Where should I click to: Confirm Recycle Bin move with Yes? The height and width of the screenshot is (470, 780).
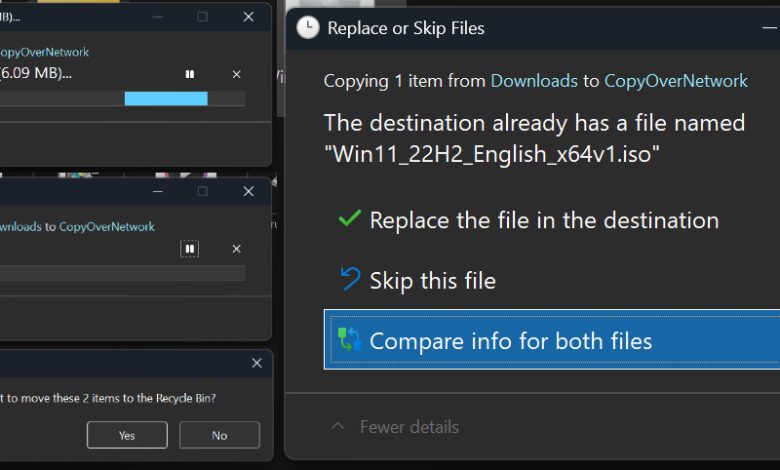coord(127,435)
